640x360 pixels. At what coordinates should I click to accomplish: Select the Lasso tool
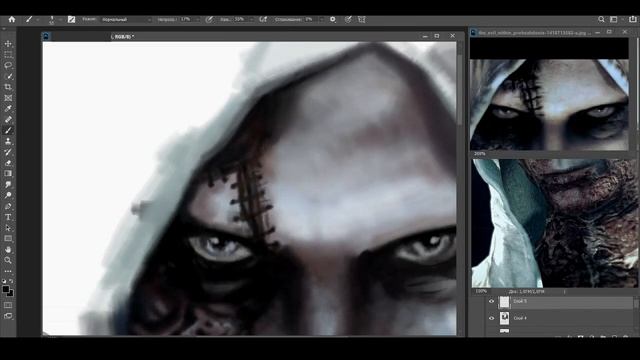(8, 65)
